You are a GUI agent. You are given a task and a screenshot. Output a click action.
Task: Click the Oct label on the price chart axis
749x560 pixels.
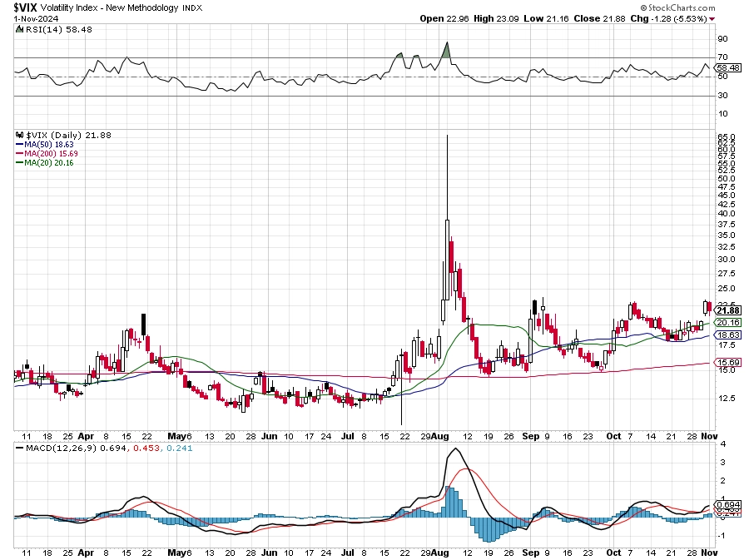pyautogui.click(x=614, y=436)
